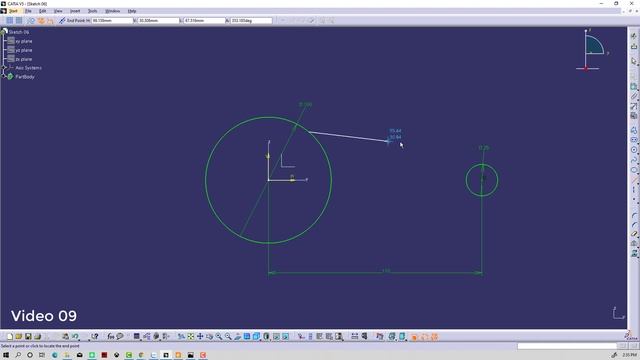Screen dimensions: 640x360
Task: Click the Formula f(x) icon
Action: coord(111,337)
